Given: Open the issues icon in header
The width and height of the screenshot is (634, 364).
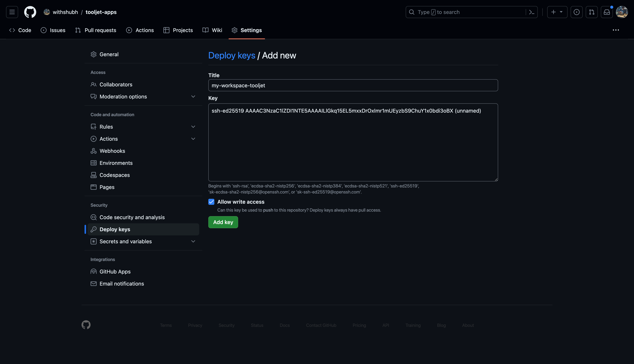Looking at the screenshot, I should (576, 12).
